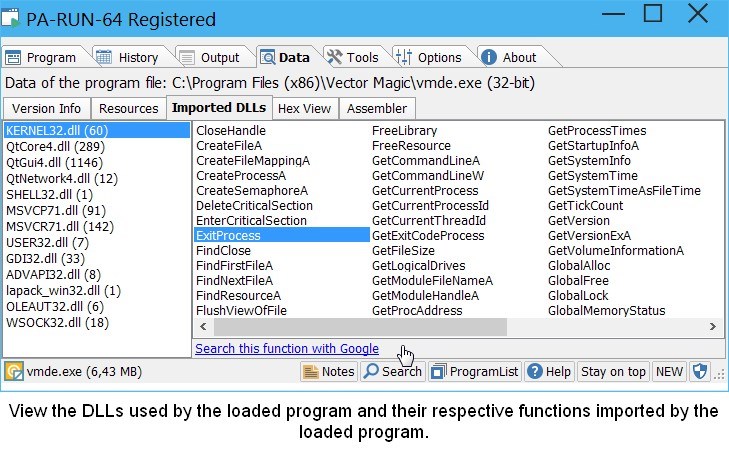
Task: Click the vmde.exe program icon at bottom left
Action: click(x=14, y=372)
